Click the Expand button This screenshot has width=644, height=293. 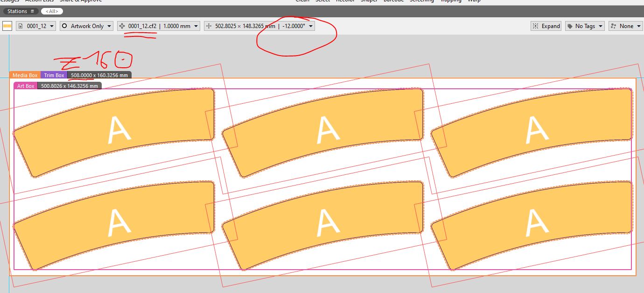(546, 26)
